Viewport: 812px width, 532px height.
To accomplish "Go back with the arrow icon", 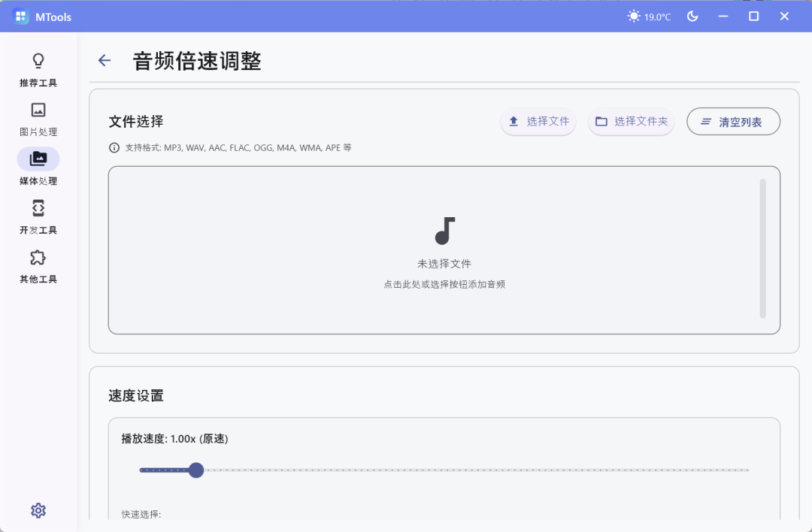I will click(x=105, y=61).
